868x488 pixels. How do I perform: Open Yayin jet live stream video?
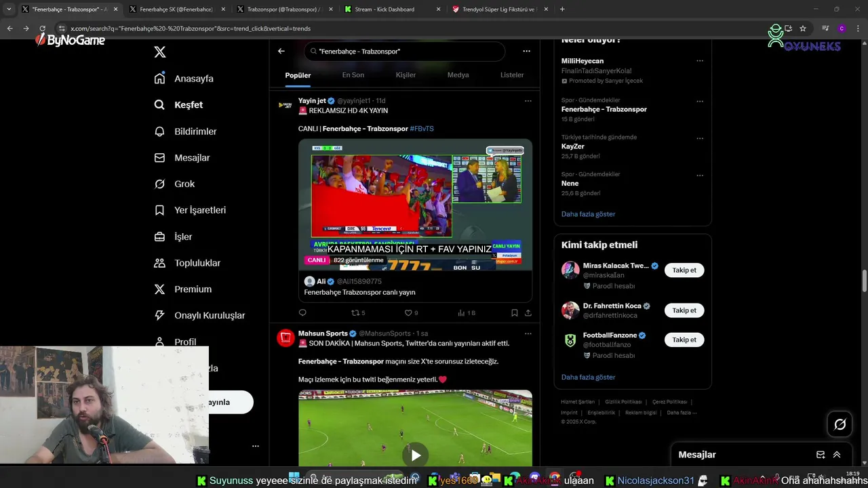[415, 205]
